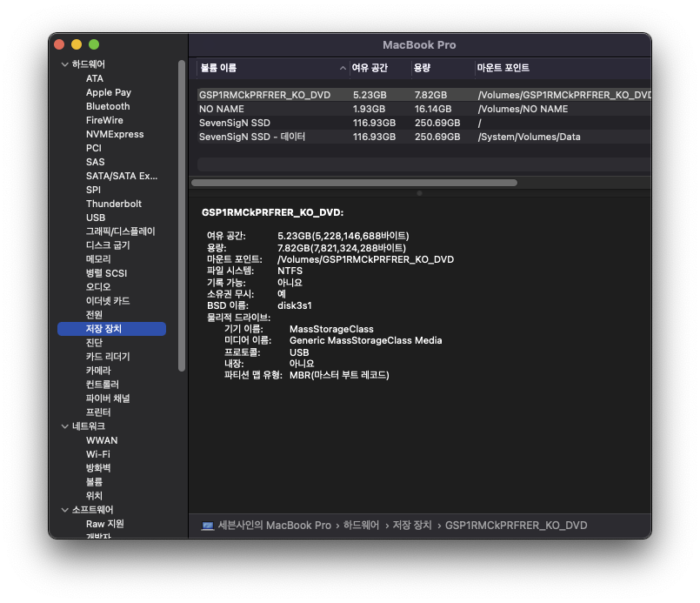Click 저장 장치 in the path bar
This screenshot has height=603, width=700.
pyautogui.click(x=412, y=526)
